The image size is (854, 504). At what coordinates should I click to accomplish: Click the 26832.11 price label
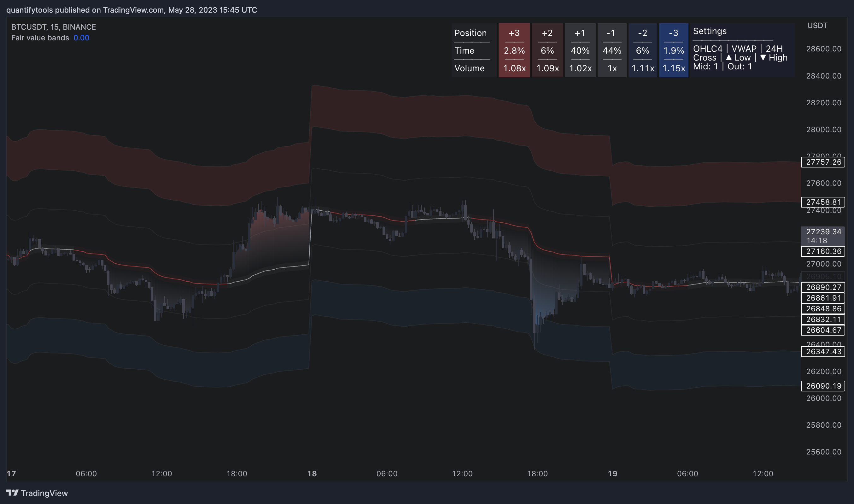(823, 319)
